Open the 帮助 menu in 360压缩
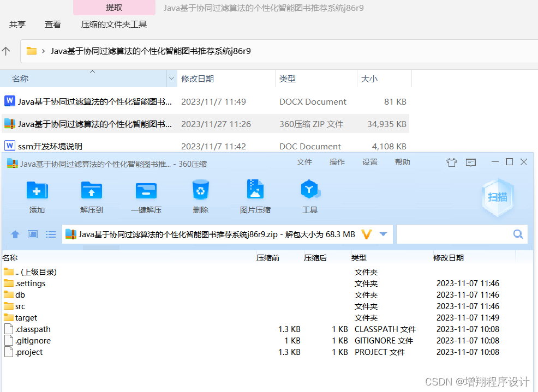Screen dimensions: 538x392 coord(403,162)
